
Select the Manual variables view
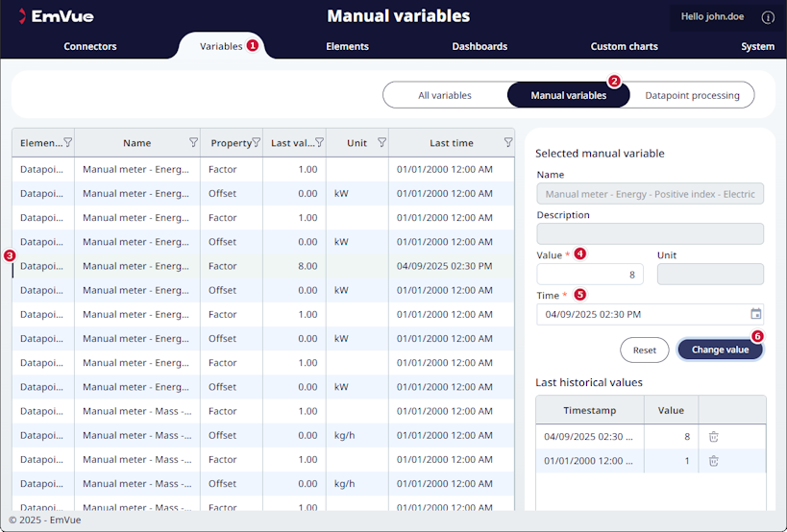tap(568, 95)
